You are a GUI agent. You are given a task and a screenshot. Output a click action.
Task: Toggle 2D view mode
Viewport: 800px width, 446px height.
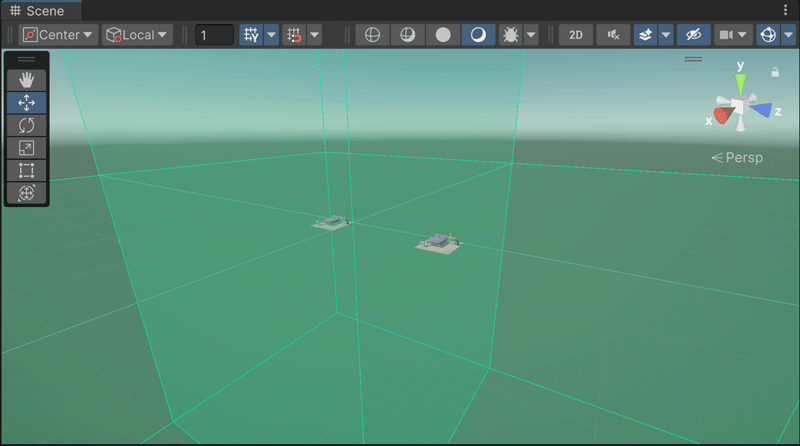point(575,35)
